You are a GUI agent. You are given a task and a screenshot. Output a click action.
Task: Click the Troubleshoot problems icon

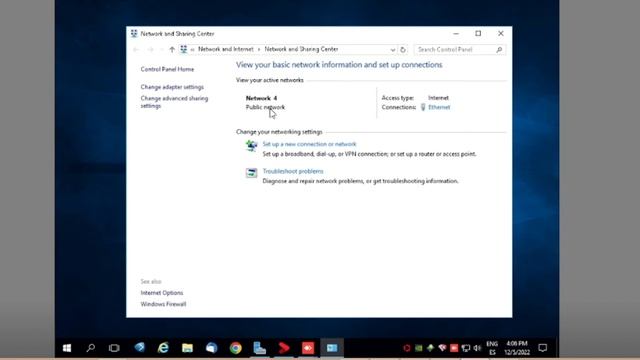point(251,173)
